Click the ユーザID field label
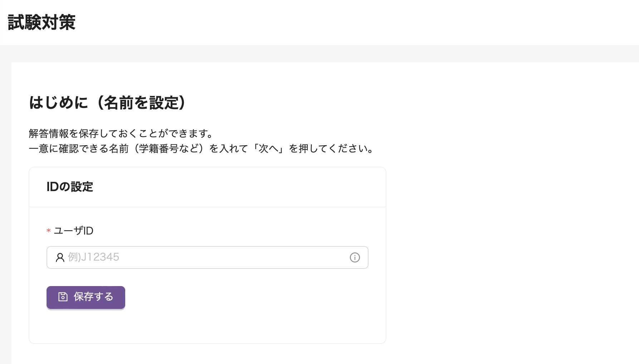Image resolution: width=639 pixels, height=364 pixels. point(73,231)
